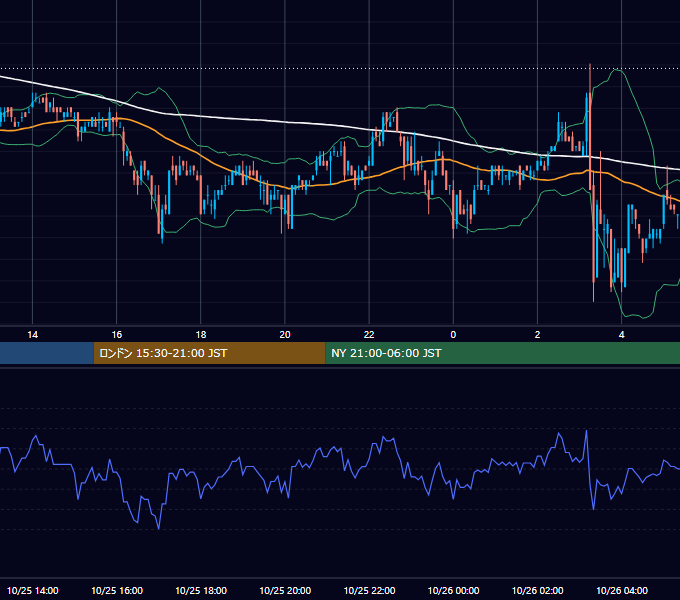Screen dimensions: 680x600
Task: Click the 10/25 14:00 date label
Action: [33, 590]
